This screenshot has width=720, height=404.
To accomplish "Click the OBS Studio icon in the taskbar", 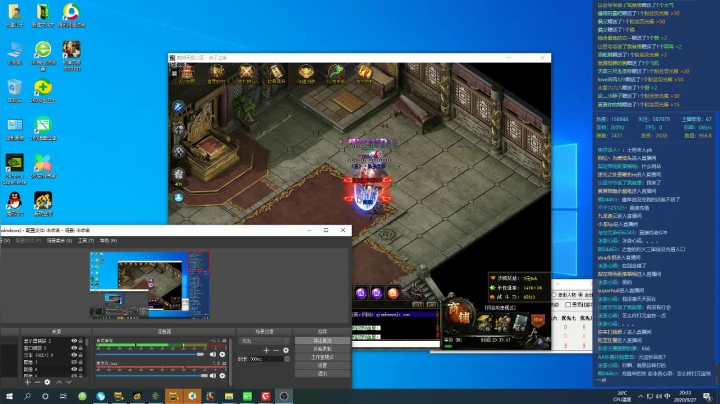I will coord(284,396).
